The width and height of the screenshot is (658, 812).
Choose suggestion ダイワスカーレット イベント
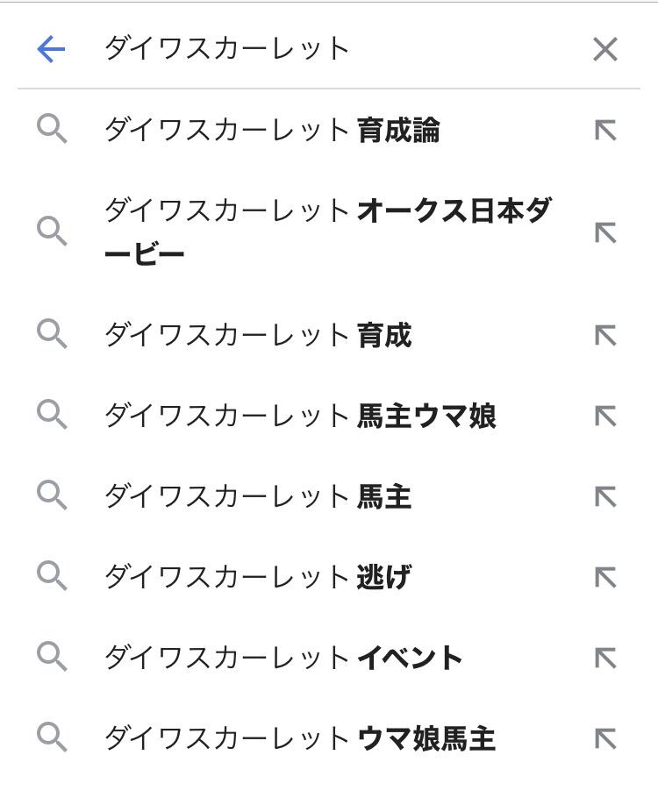tap(283, 658)
